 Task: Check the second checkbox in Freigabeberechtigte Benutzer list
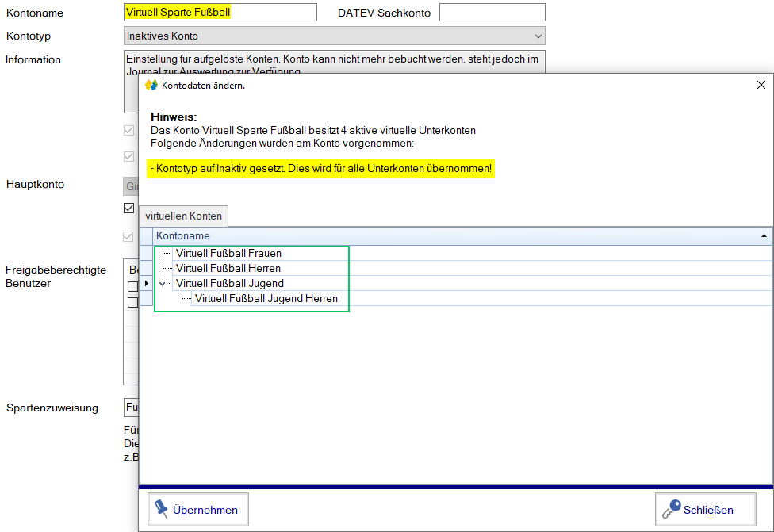132,302
